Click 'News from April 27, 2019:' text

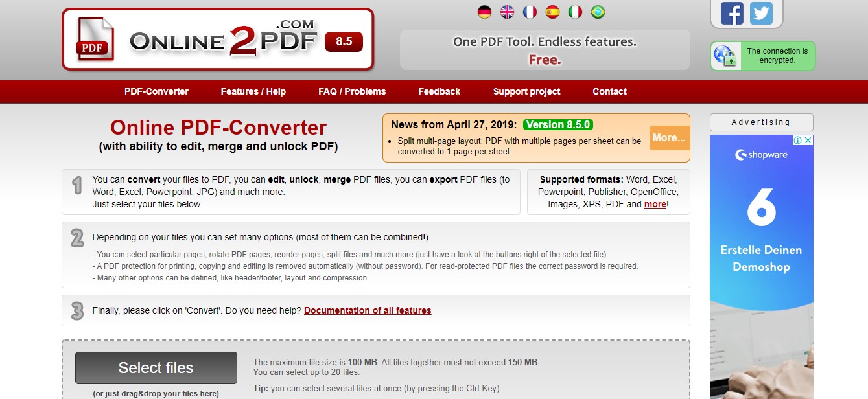pyautogui.click(x=454, y=124)
